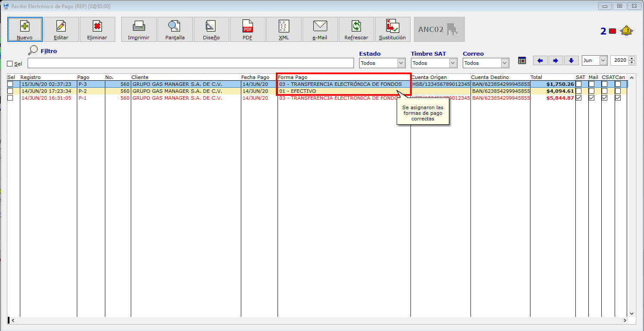Viewport: 644px width, 331px height.
Task: Export receipt using the PDF icon
Action: (x=247, y=27)
